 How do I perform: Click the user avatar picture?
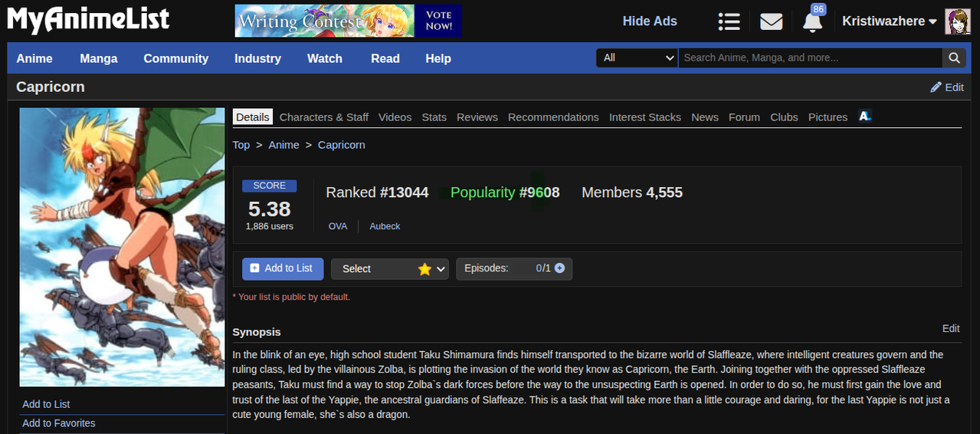click(x=958, y=21)
